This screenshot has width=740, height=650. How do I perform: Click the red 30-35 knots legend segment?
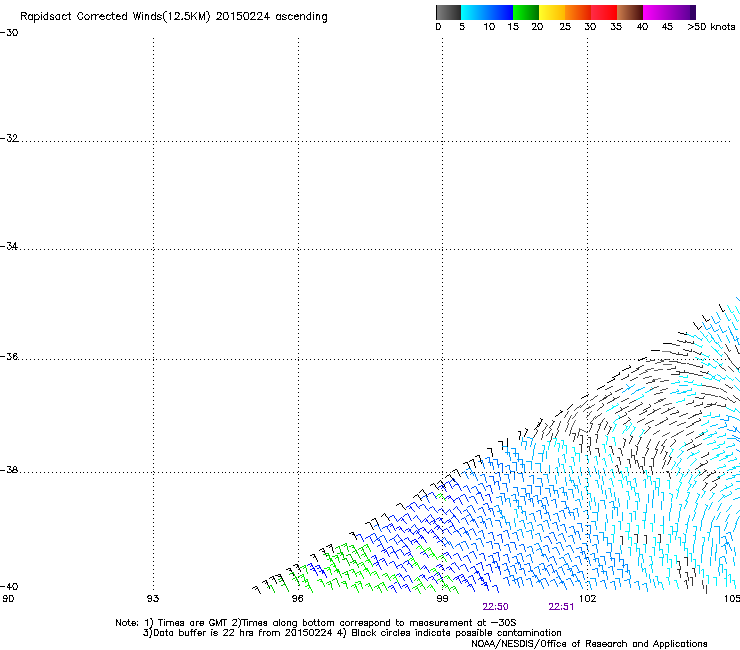[x=604, y=12]
